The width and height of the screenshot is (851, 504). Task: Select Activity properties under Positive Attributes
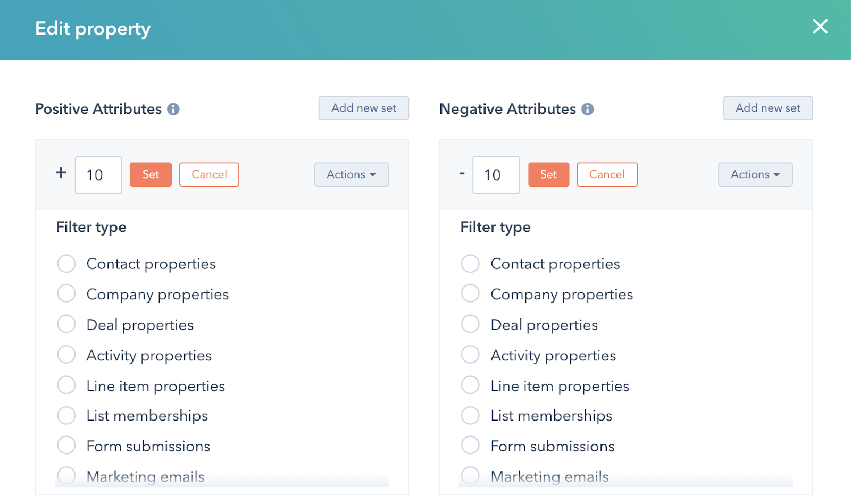click(x=66, y=355)
